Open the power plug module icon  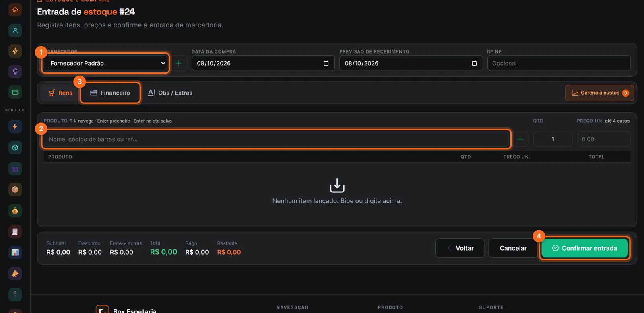[15, 294]
